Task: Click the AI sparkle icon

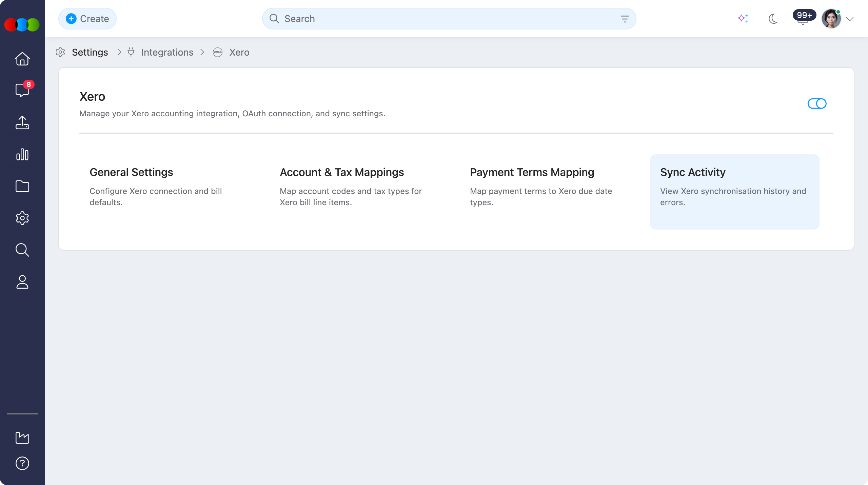Action: (x=743, y=19)
